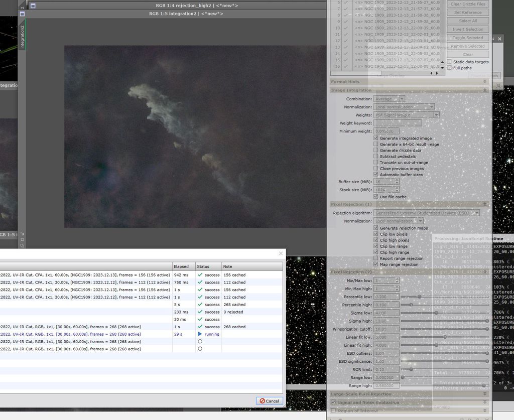Toggle Clip low pixels checkbox
The height and width of the screenshot is (420, 514).
point(375,234)
